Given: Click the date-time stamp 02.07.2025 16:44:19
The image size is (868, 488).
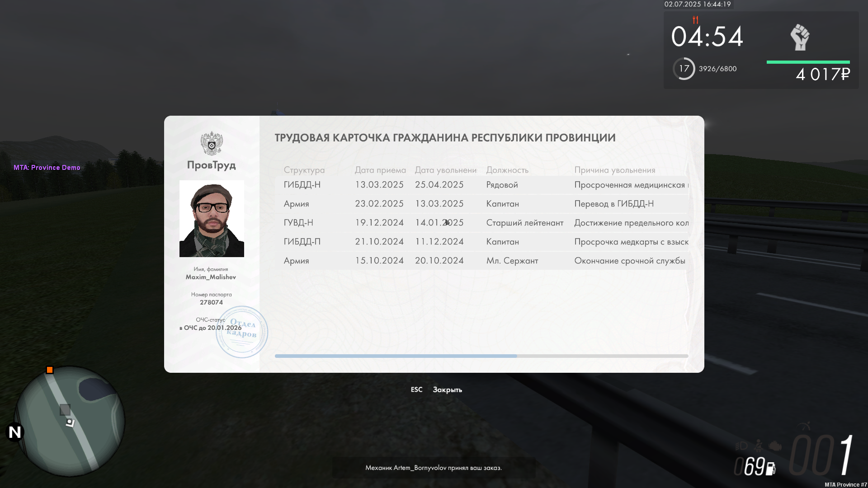Looking at the screenshot, I should 698,4.
